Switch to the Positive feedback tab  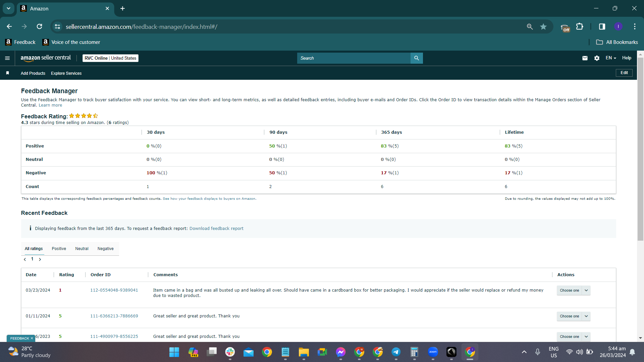coord(59,249)
